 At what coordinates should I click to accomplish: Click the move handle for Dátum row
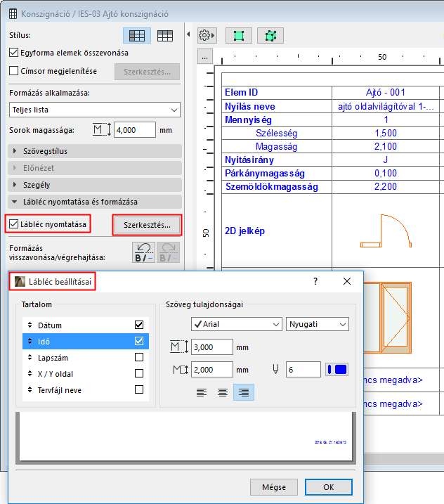point(30,325)
